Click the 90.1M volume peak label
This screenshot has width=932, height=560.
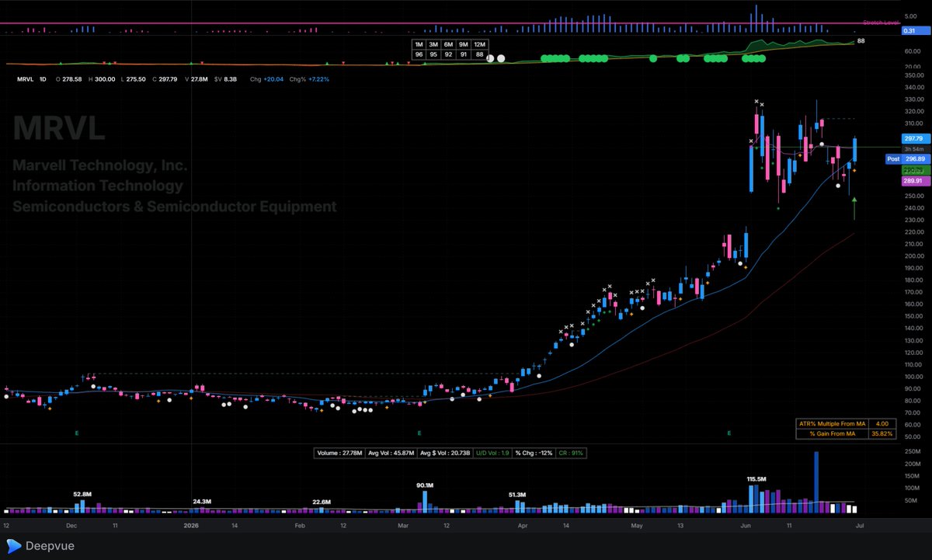pos(423,485)
